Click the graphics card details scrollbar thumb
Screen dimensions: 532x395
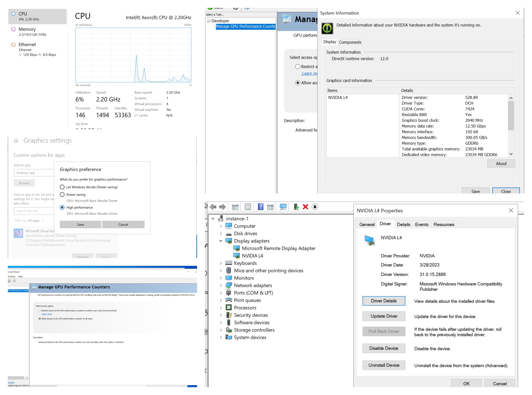pyautogui.click(x=511, y=115)
